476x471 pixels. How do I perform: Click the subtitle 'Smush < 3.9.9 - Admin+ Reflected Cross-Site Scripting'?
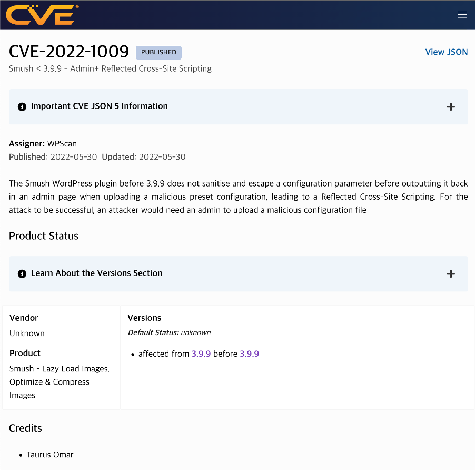click(x=110, y=68)
